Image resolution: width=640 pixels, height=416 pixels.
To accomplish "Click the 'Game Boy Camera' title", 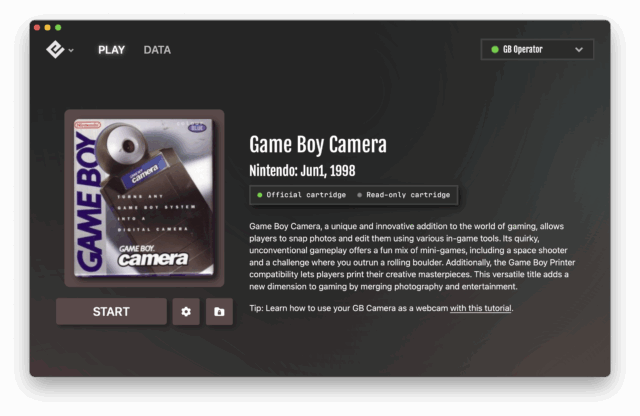I will (318, 145).
